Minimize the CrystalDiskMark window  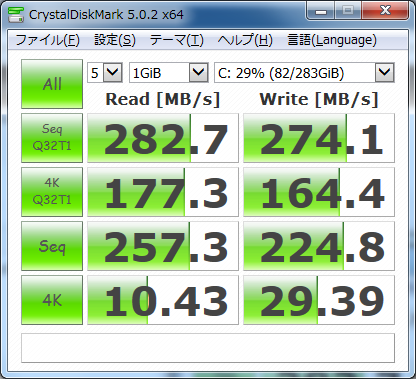pyautogui.click(x=321, y=11)
